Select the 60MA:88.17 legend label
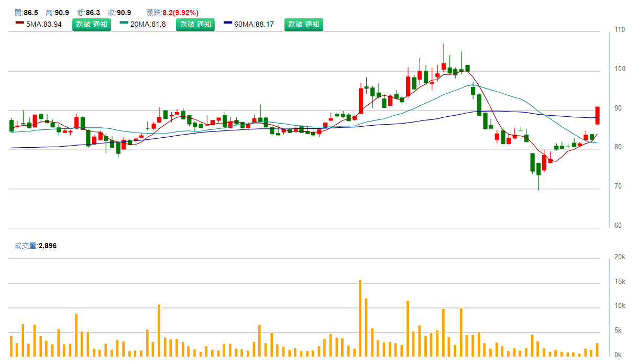This screenshot has height=364, width=638. coord(254,24)
